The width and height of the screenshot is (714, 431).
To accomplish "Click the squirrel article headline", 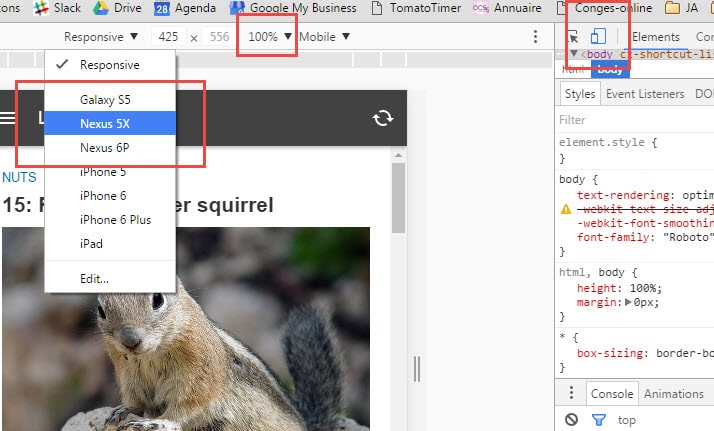I will [x=138, y=205].
